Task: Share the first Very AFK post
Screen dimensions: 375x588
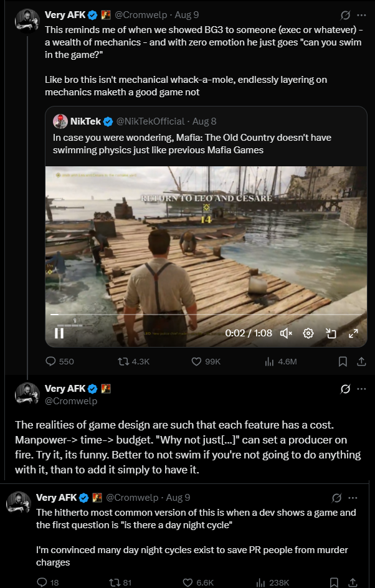Action: [x=361, y=361]
